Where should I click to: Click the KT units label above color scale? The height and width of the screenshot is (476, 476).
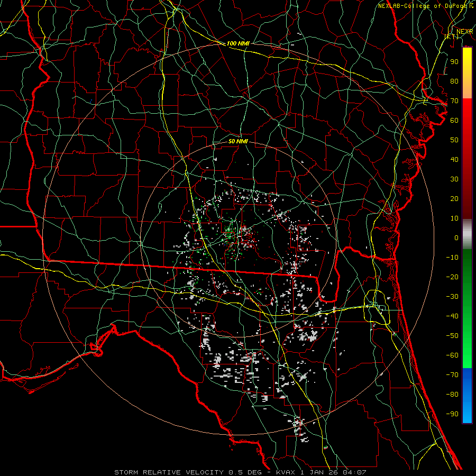(x=452, y=36)
